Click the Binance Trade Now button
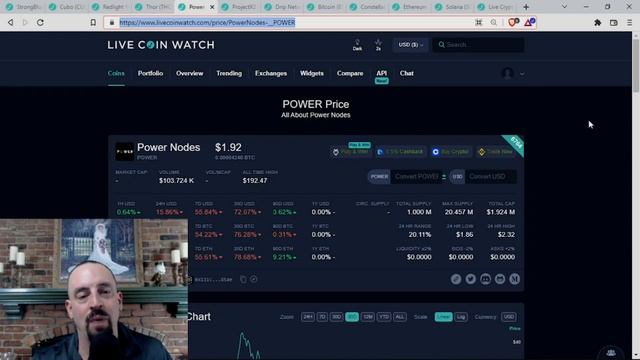640x360 pixels. (x=496, y=151)
